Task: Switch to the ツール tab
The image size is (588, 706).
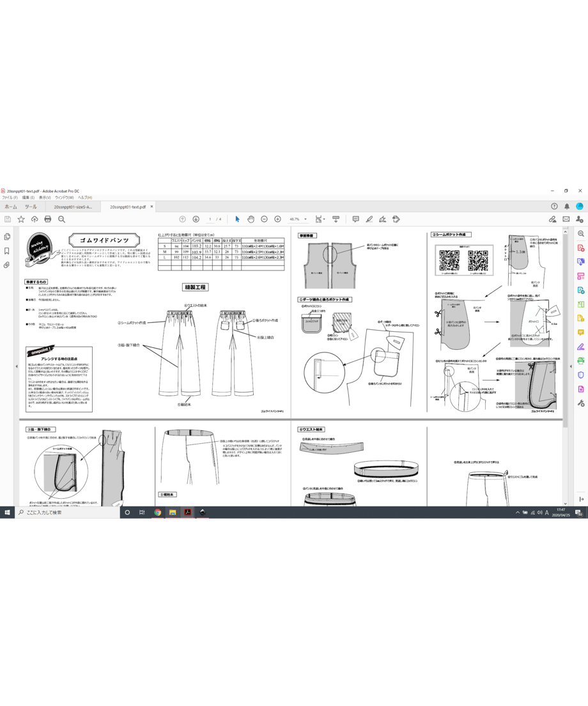Action: click(31, 207)
